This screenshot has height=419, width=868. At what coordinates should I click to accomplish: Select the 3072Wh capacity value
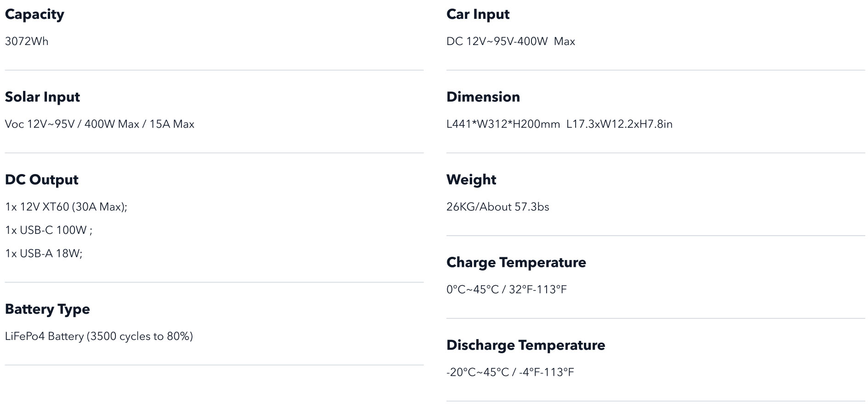click(27, 41)
